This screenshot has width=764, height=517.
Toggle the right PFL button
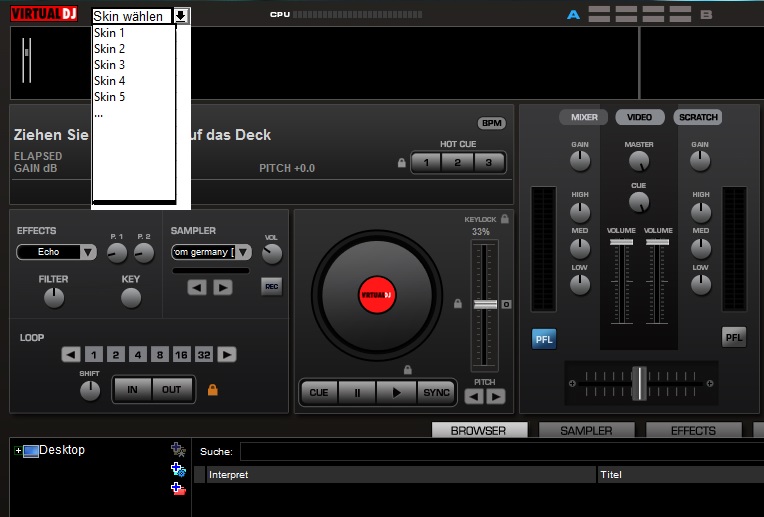[734, 338]
